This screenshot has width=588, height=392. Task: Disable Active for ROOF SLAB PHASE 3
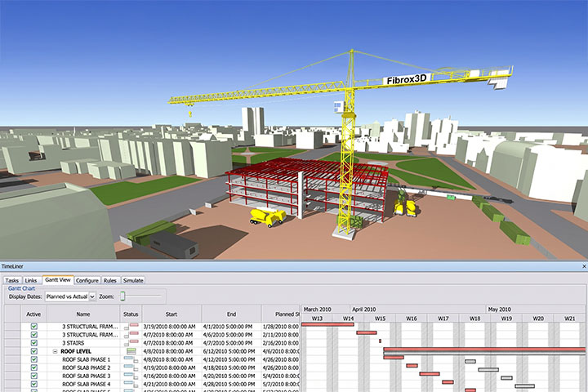34,376
